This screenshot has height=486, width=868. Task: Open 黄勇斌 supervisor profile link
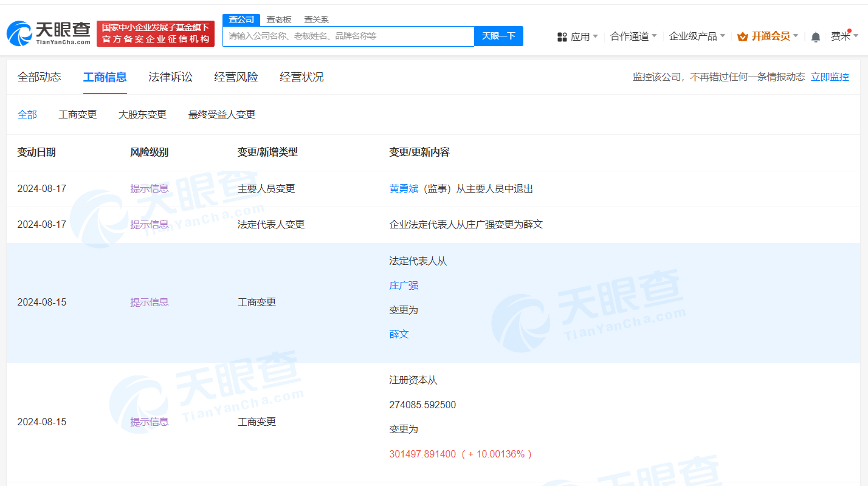[x=404, y=188]
